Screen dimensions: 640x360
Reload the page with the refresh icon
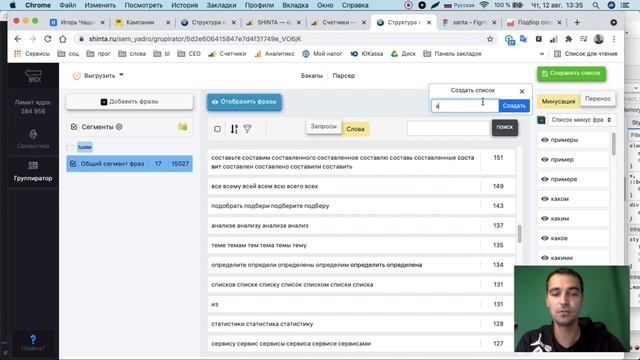48,39
